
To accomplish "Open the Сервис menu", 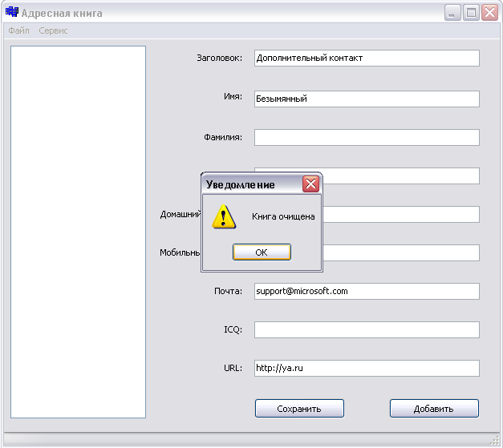I will point(53,30).
